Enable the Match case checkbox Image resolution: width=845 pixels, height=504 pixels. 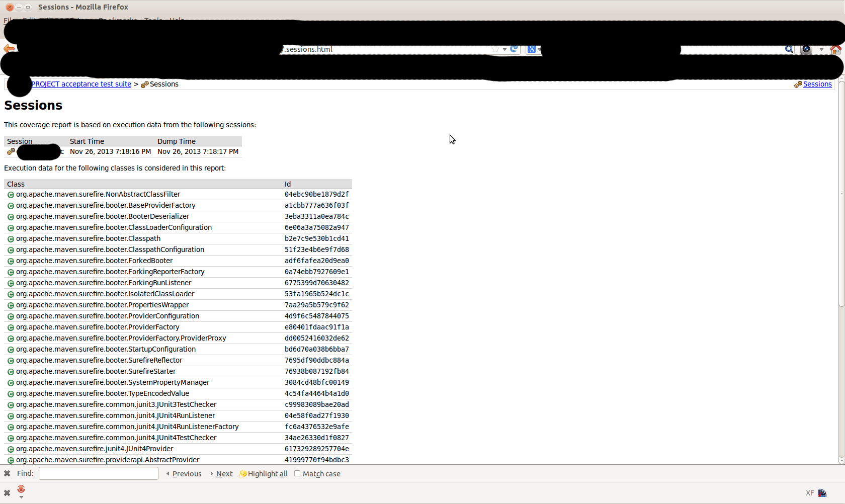pos(297,473)
